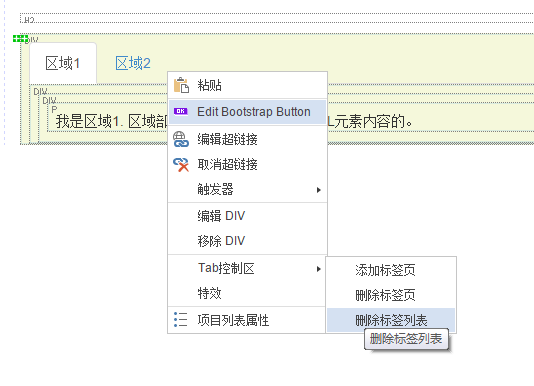Switch to the 区域1 tab
Viewport: 534px width, 386px height.
coord(63,63)
